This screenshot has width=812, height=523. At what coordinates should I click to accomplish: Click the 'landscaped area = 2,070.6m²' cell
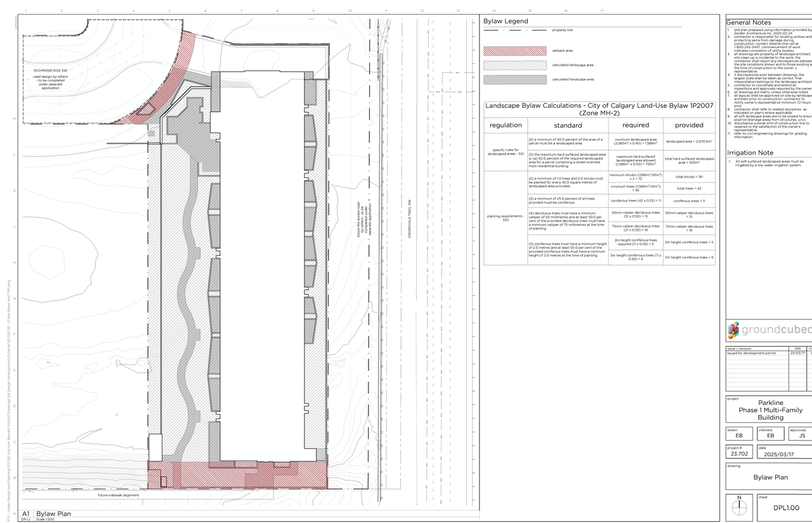689,141
